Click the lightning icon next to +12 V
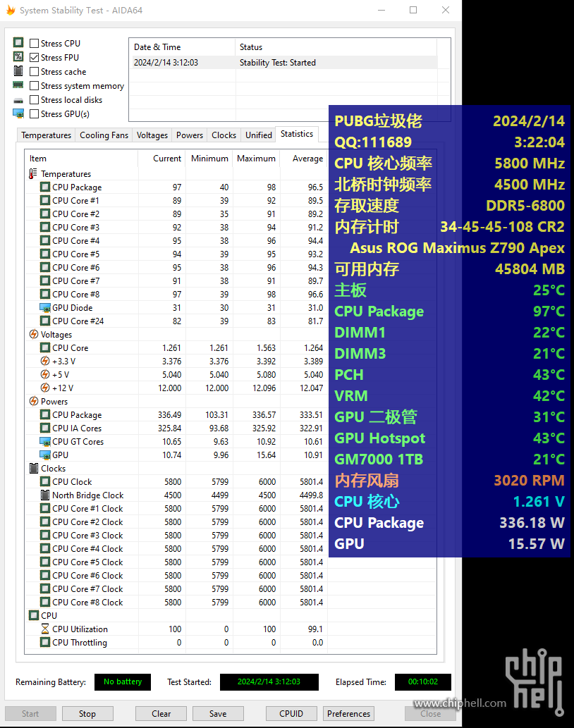Image resolution: width=574 pixels, height=728 pixels. (45, 388)
